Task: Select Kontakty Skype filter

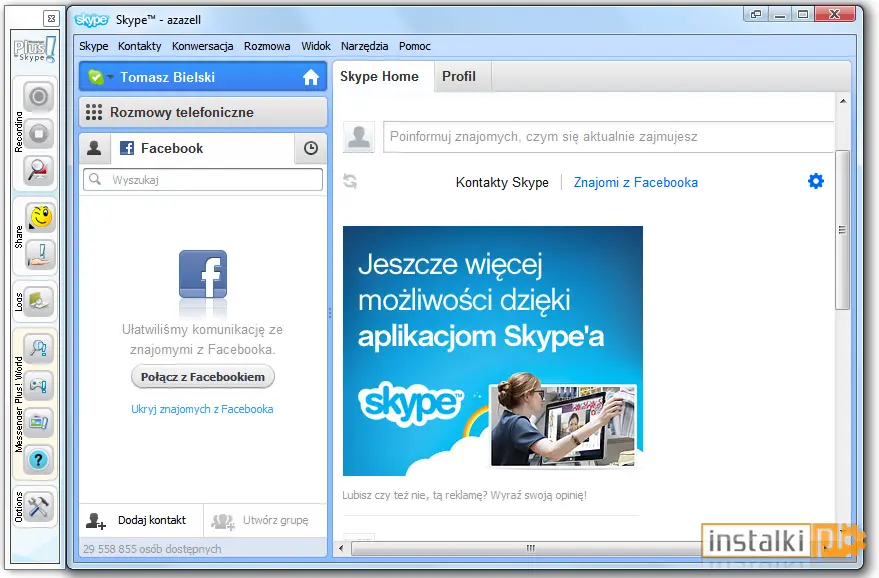Action: click(x=502, y=182)
